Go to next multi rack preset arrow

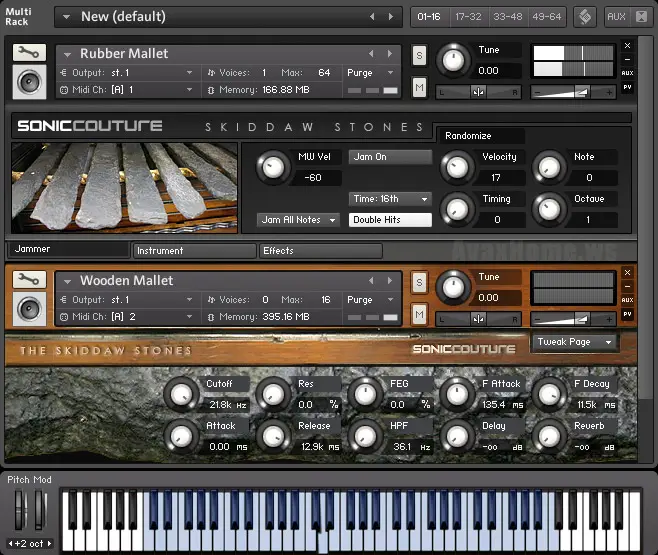pyautogui.click(x=391, y=16)
